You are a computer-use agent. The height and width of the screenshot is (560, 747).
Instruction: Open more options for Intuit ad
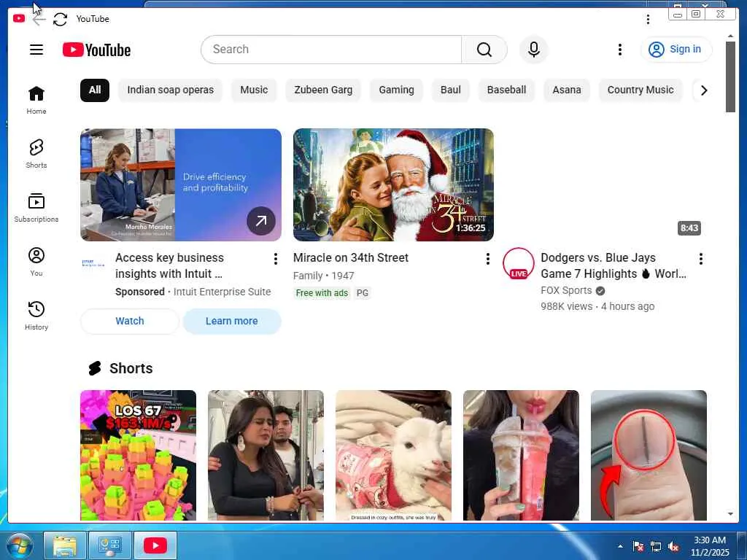(x=275, y=259)
